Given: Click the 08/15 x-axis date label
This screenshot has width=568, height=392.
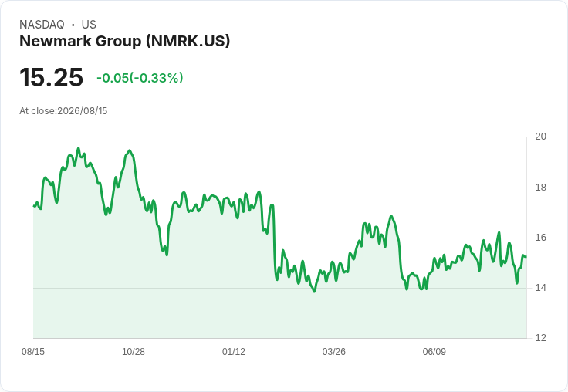Looking at the screenshot, I should pos(33,351).
